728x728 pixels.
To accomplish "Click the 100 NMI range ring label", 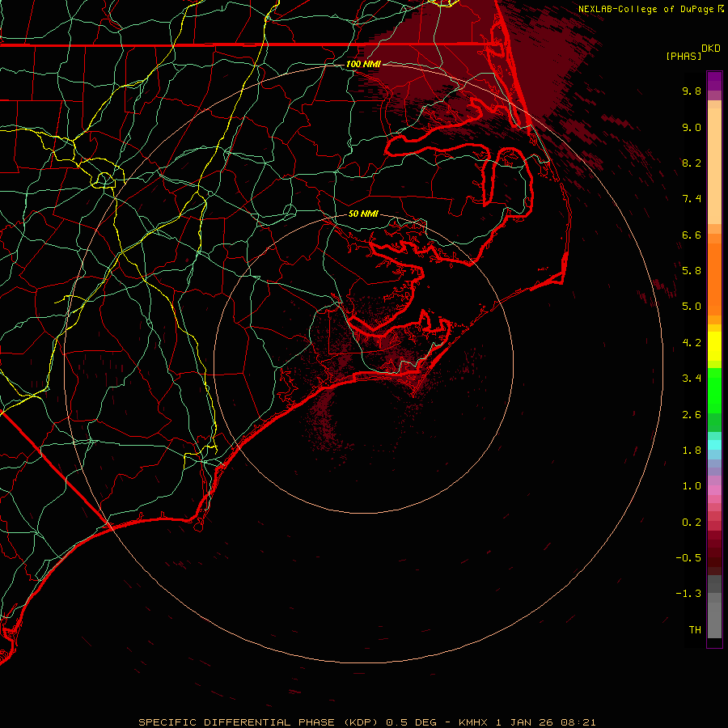I will [x=363, y=64].
